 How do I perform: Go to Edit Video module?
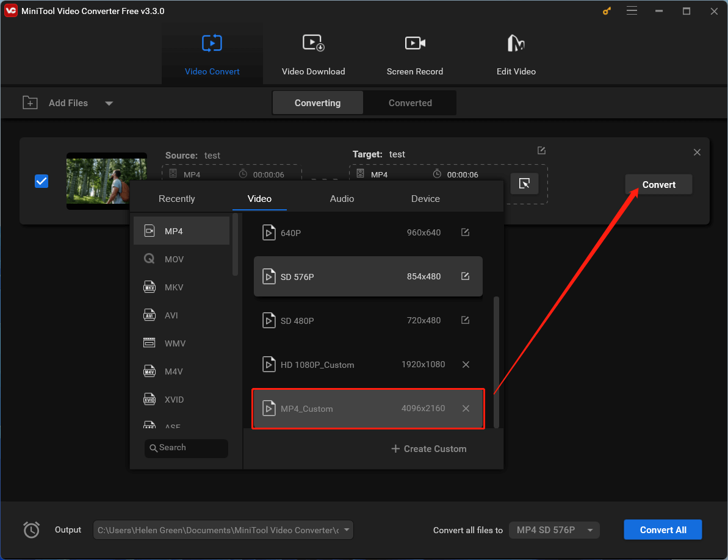click(516, 54)
